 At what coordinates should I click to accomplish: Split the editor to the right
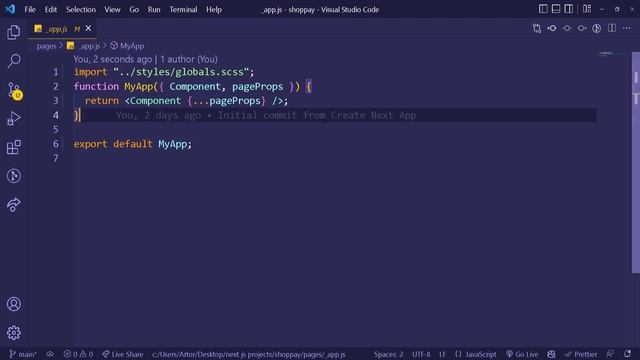click(x=611, y=28)
